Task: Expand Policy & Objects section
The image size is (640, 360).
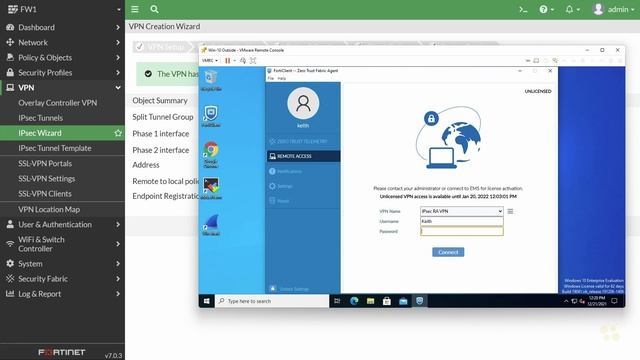Action: 62,58
